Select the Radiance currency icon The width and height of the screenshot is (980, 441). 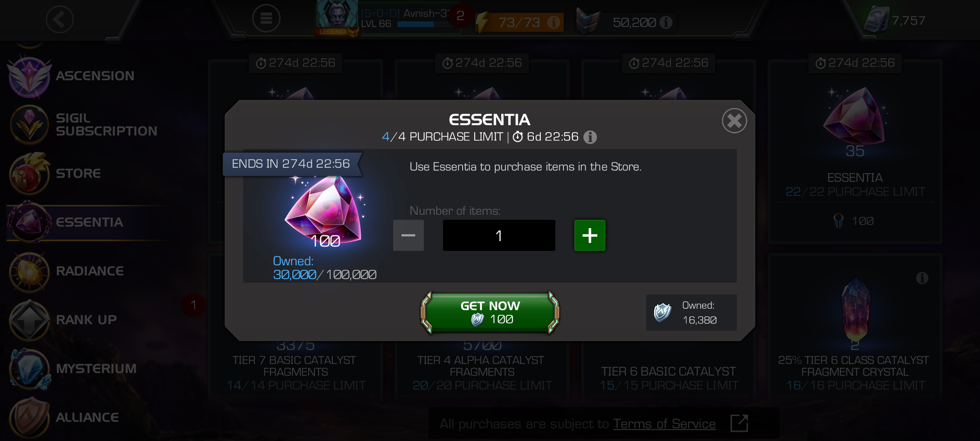tap(29, 271)
